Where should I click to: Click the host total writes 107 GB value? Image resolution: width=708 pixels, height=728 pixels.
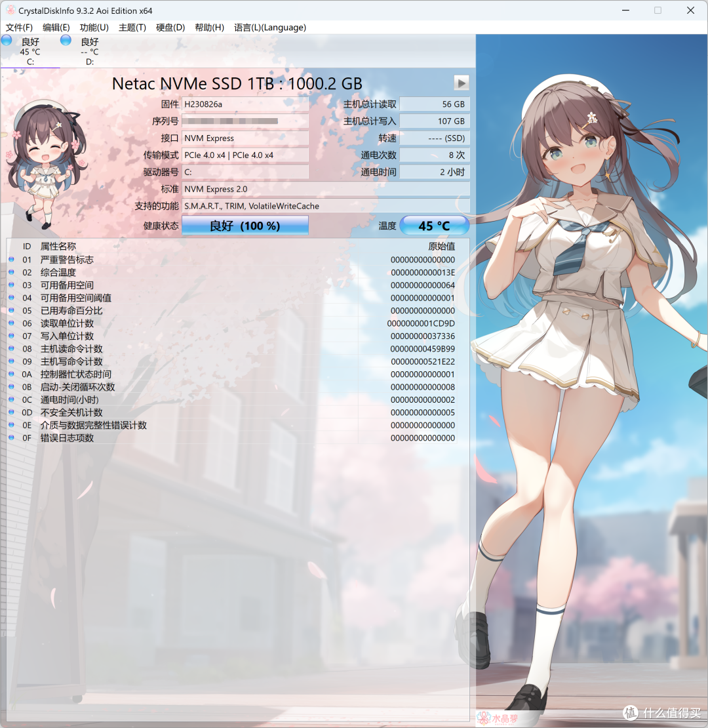(434, 121)
